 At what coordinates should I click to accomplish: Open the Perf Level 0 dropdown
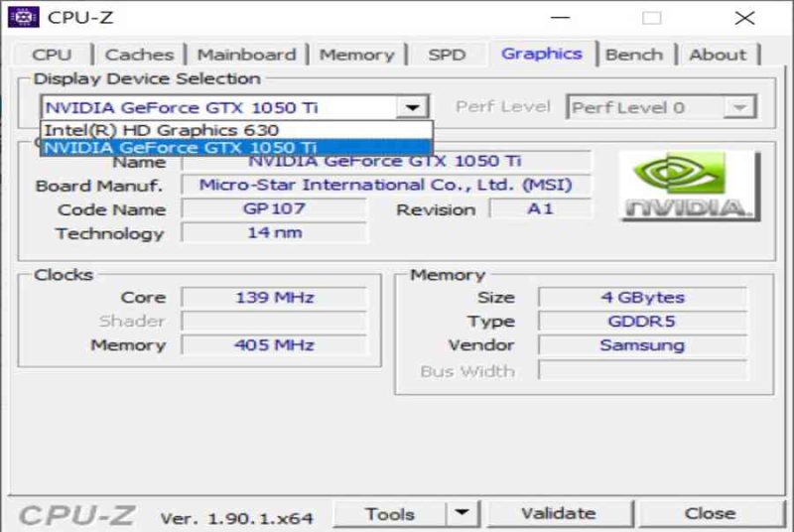[661, 107]
